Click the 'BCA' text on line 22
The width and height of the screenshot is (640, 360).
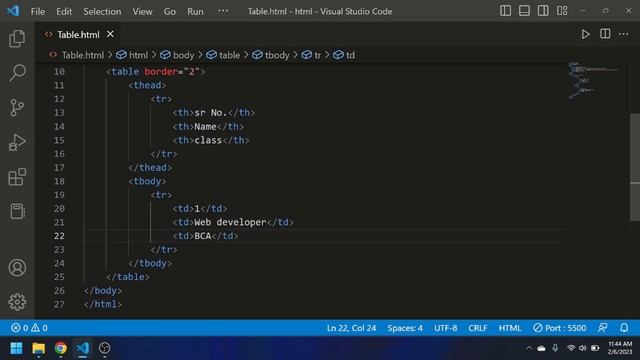[202, 236]
